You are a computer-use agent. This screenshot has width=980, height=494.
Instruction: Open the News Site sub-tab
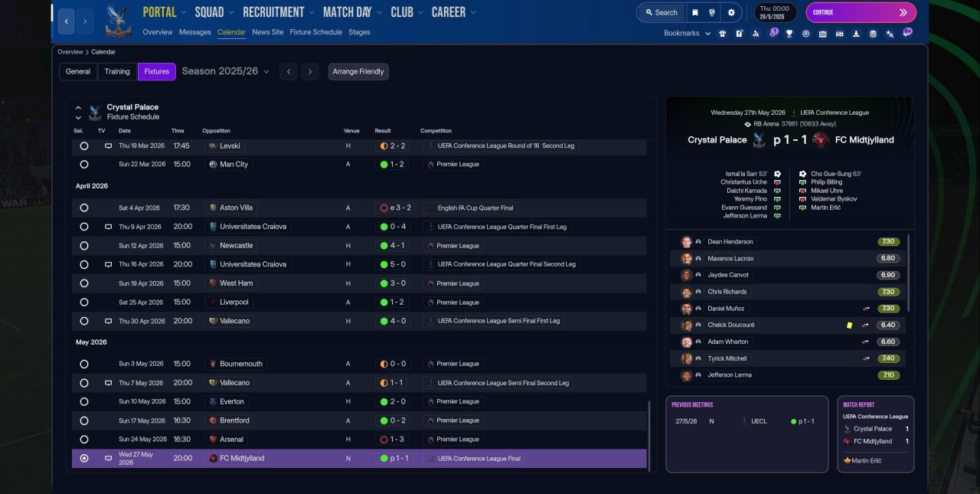coord(267,32)
